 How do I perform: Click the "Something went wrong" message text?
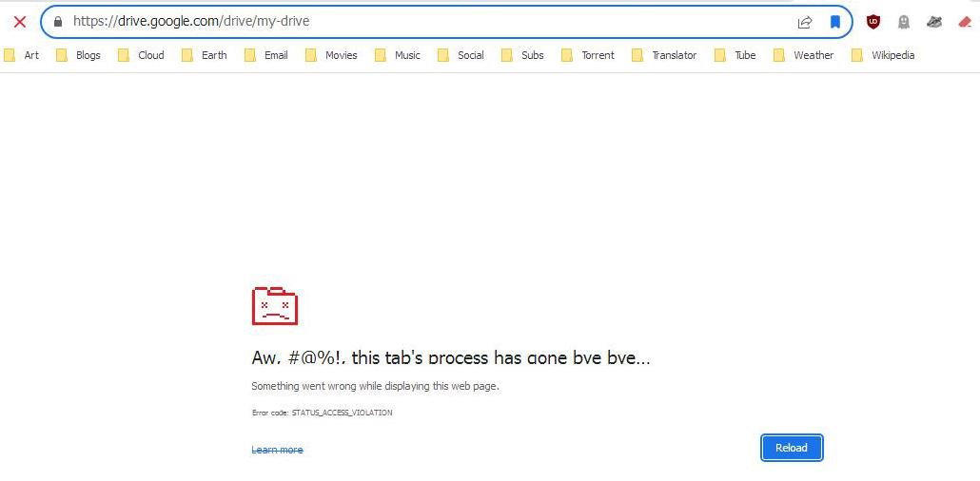[375, 386]
